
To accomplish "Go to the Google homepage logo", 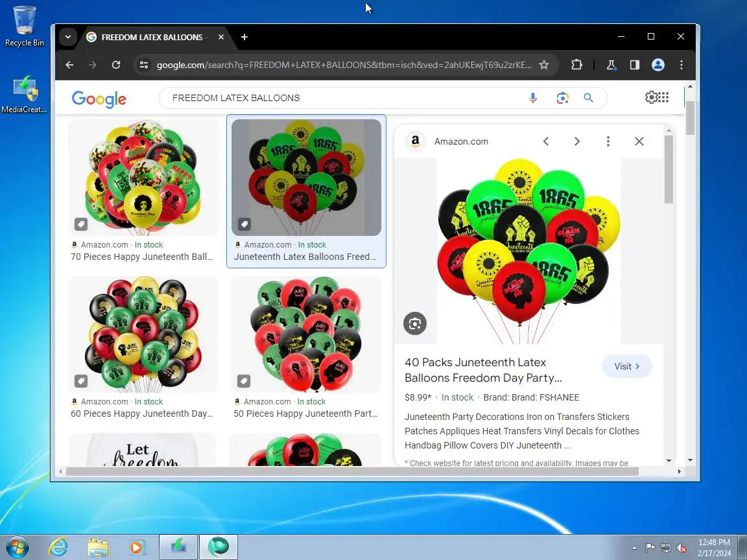I will [99, 99].
